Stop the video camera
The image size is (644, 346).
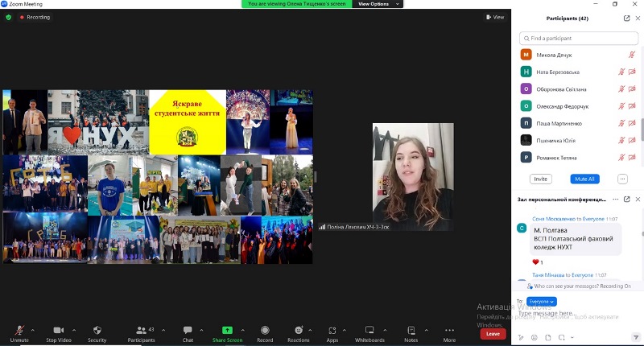[x=58, y=330]
